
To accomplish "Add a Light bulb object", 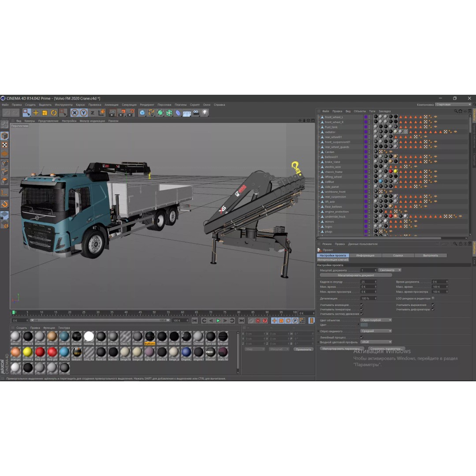I will click(x=205, y=113).
